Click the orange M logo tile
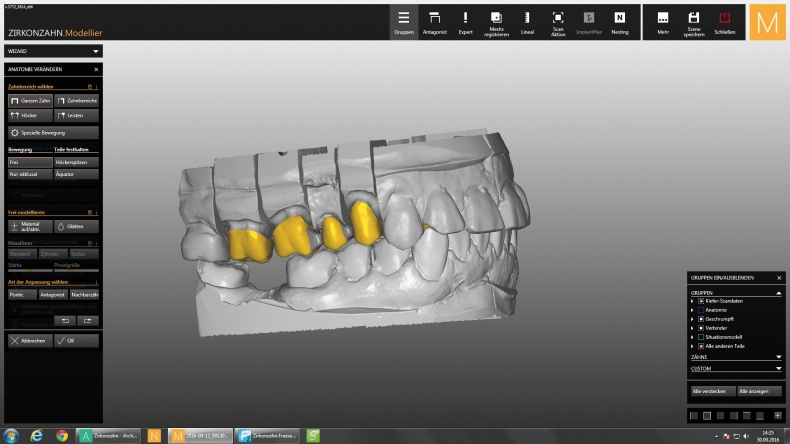The height and width of the screenshot is (444, 790). (x=767, y=22)
